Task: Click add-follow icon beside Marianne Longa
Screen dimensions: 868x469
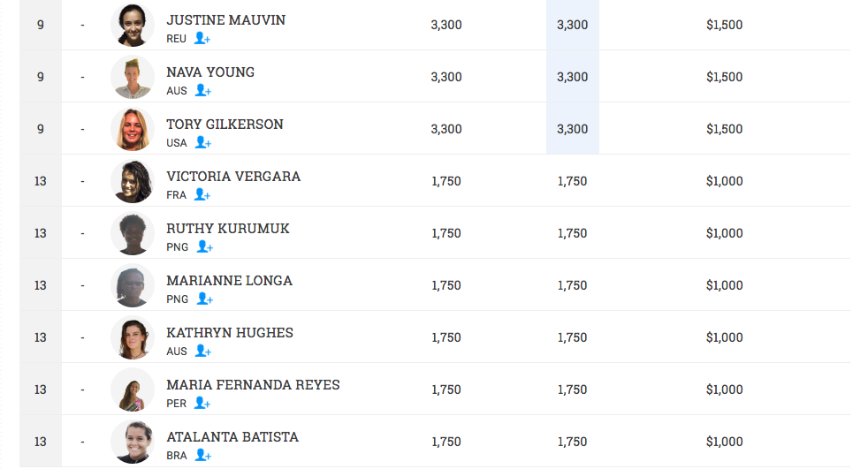Action: click(x=204, y=299)
